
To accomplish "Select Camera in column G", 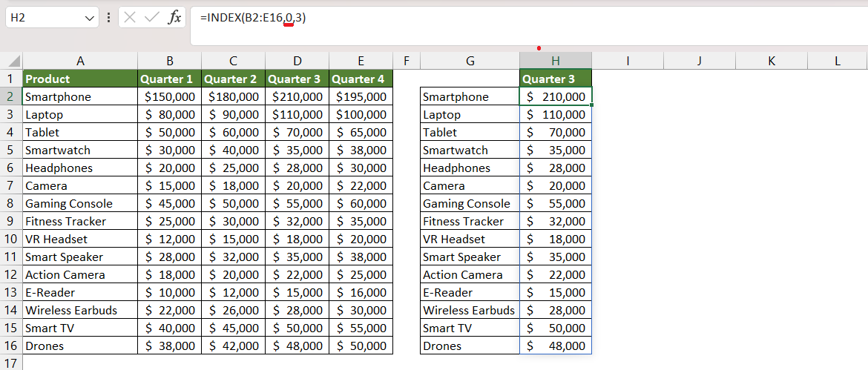I will (470, 185).
